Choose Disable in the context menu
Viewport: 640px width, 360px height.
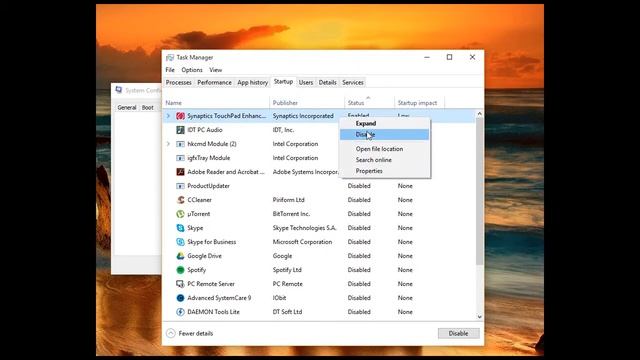pos(384,134)
